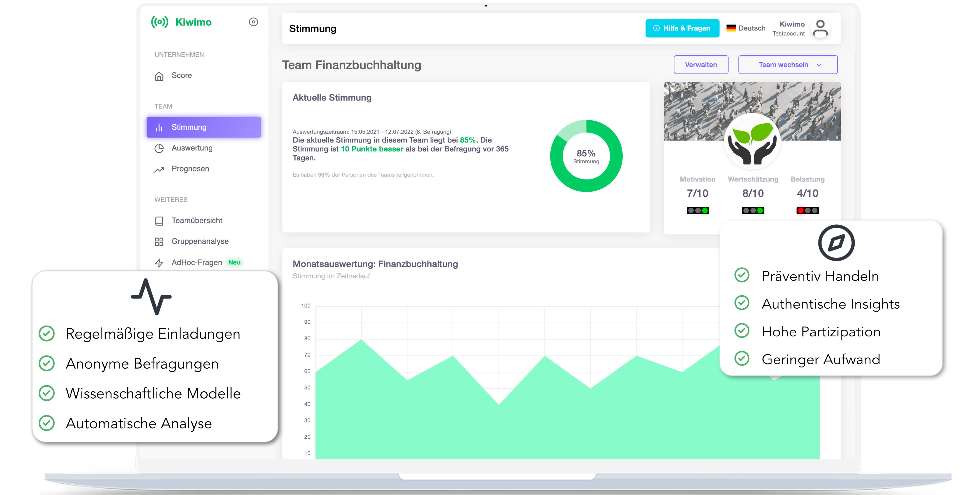Click the checkmark beside Wissenschaftliche Modelle
The height and width of the screenshot is (495, 980).
[x=47, y=393]
